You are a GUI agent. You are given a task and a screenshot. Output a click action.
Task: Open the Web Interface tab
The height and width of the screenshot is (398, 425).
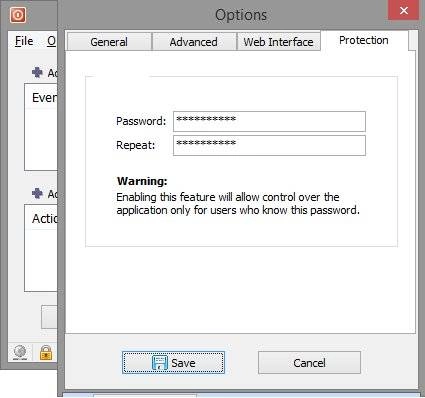click(278, 42)
